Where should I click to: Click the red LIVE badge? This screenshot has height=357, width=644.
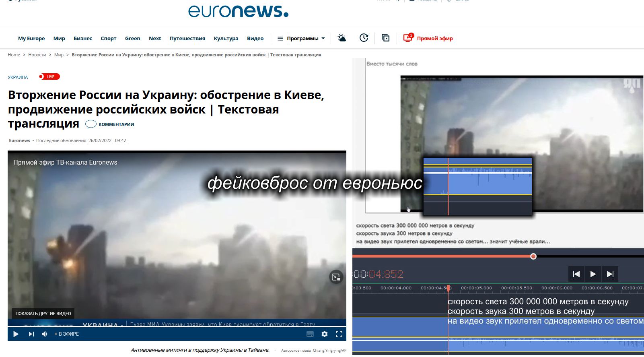click(x=49, y=76)
